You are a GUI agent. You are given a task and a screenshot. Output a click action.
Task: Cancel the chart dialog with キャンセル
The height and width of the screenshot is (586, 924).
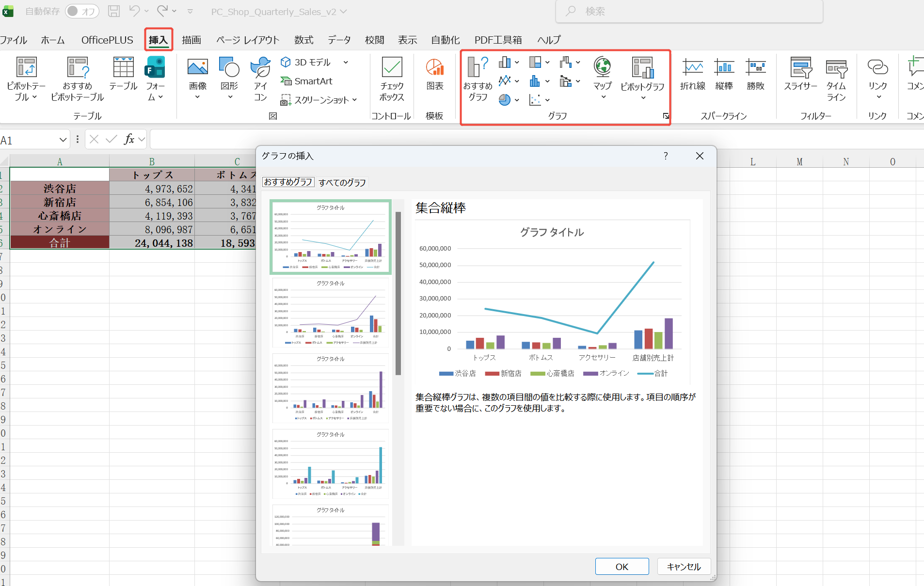(684, 567)
